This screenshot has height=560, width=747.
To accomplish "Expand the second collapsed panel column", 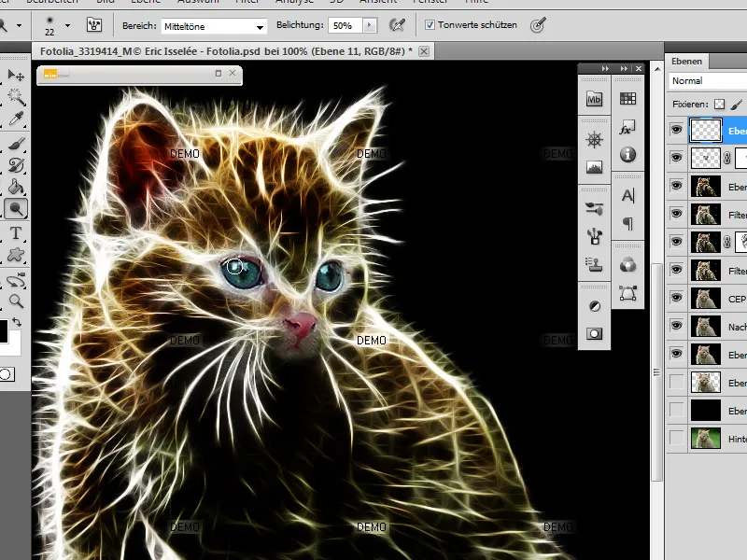I will pyautogui.click(x=624, y=68).
